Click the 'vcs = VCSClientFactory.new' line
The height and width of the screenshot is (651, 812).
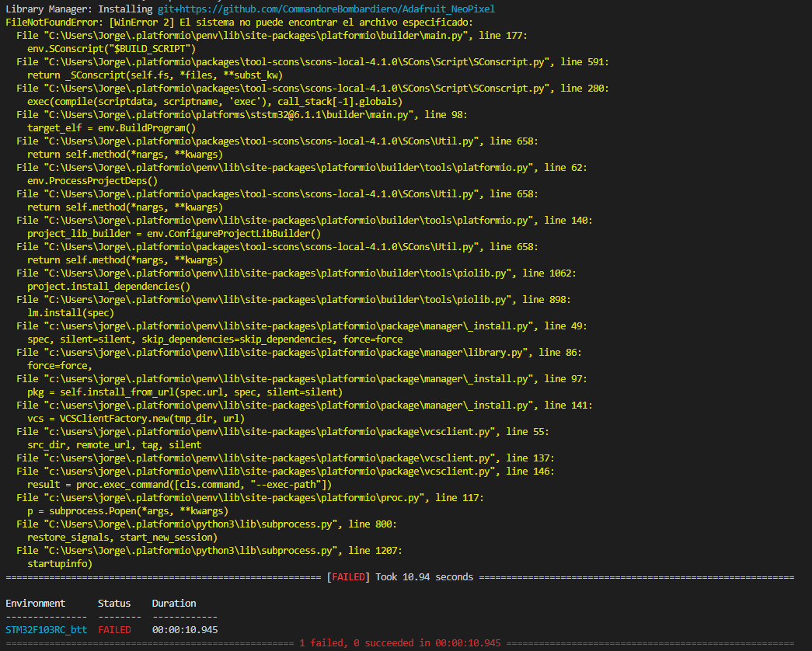[x=136, y=419]
